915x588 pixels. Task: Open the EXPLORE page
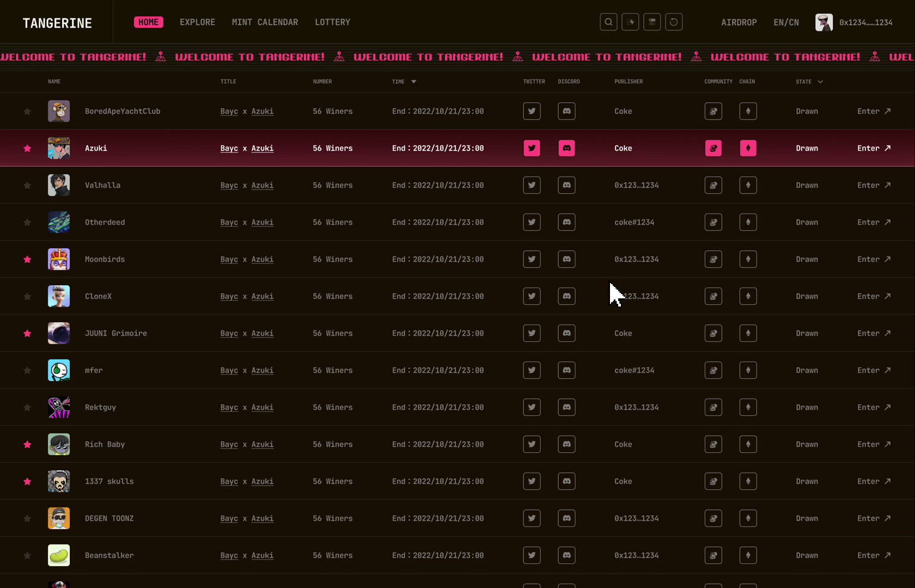(198, 22)
